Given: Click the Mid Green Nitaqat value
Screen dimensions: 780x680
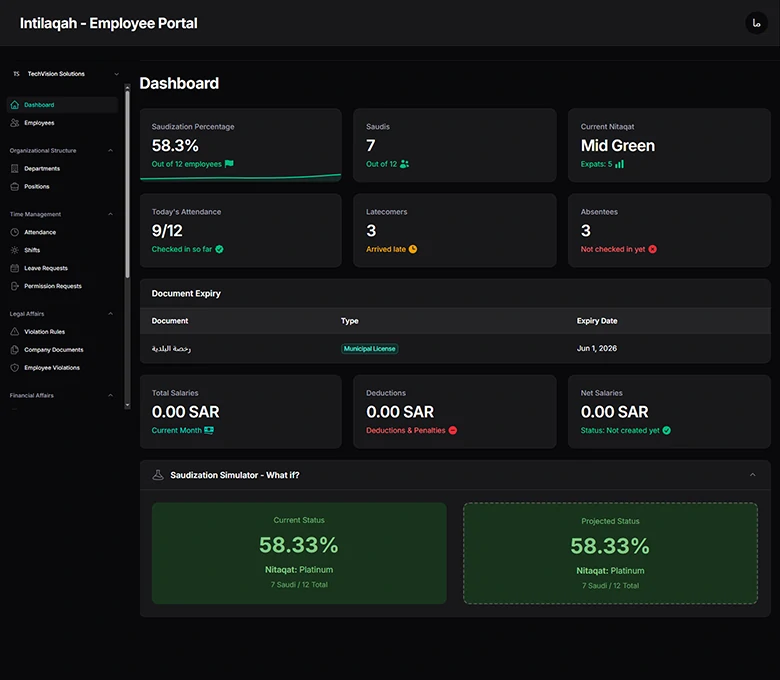Looking at the screenshot, I should (617, 145).
